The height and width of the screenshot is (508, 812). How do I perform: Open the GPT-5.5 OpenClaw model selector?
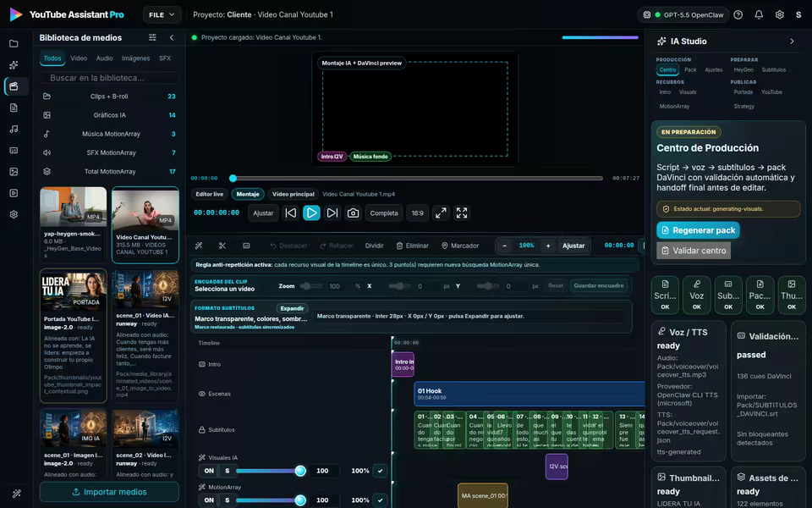pyautogui.click(x=683, y=15)
